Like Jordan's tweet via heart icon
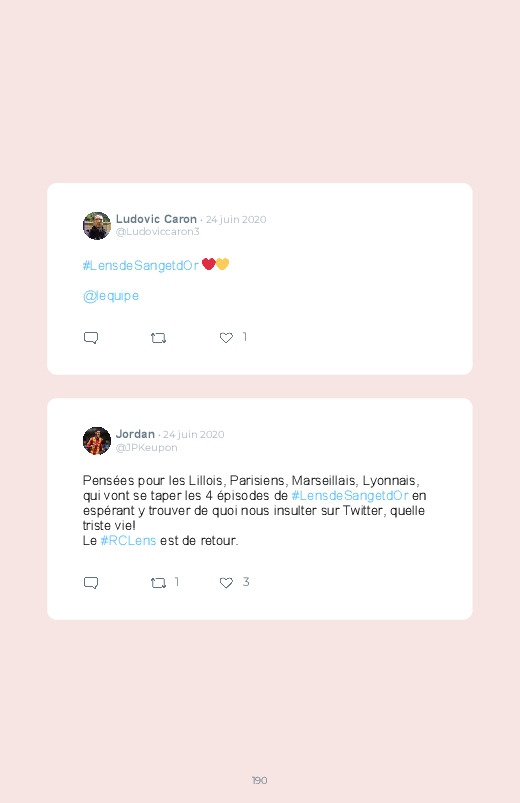The width and height of the screenshot is (520, 803). (x=226, y=583)
